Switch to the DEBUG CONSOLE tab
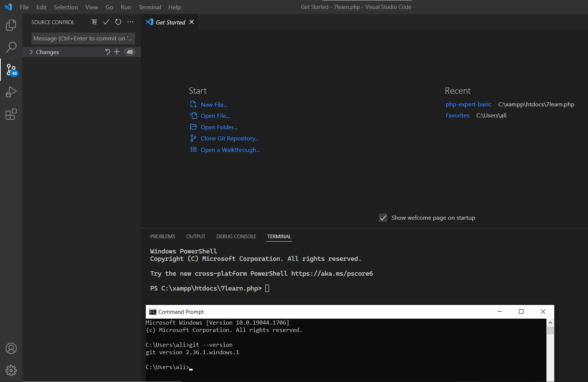This screenshot has height=382, width=588. [x=236, y=236]
